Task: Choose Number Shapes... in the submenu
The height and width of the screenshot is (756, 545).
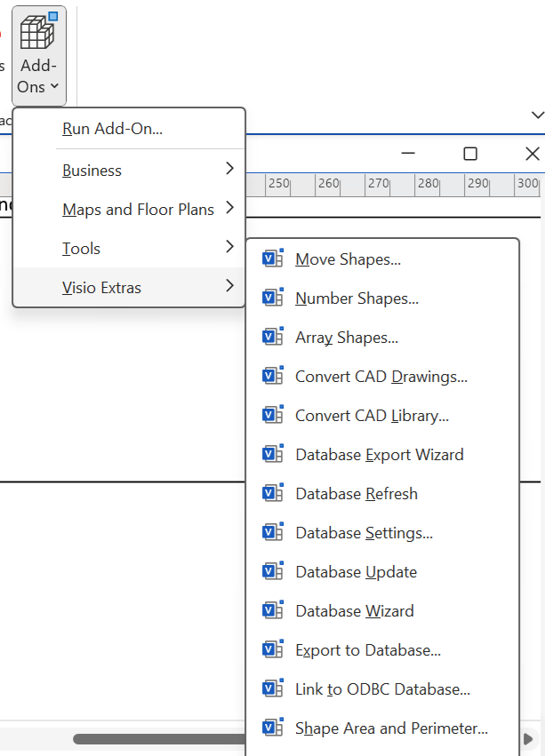Action: click(x=383, y=298)
